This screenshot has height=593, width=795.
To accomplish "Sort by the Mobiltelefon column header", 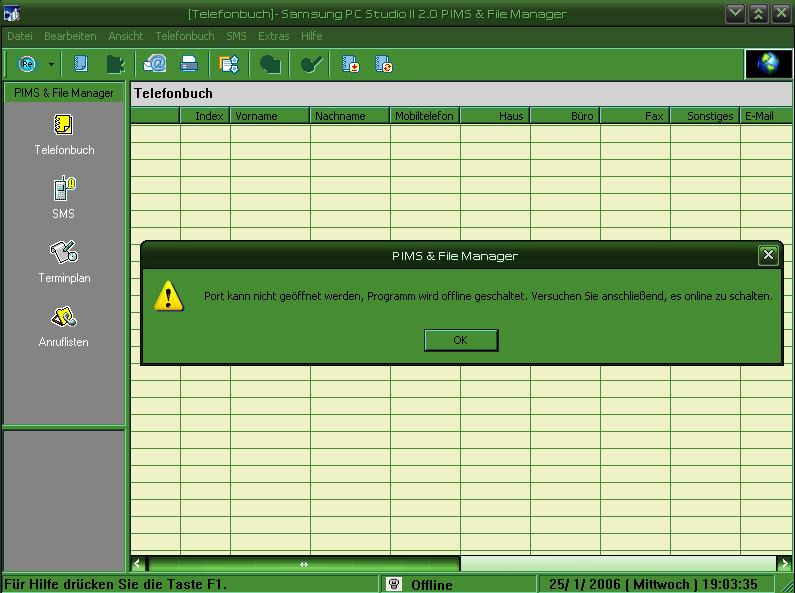I will point(425,116).
